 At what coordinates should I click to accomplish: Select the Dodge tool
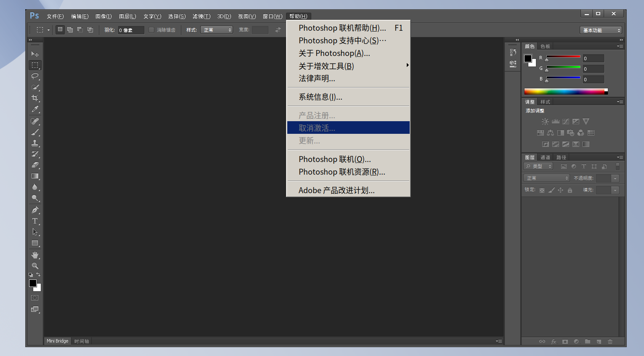(35, 198)
